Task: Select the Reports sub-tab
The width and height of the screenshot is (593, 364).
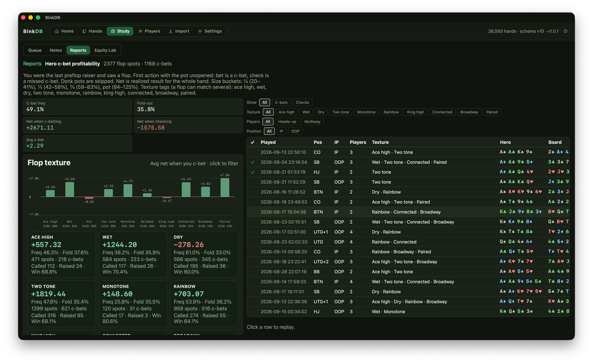Action: [78, 50]
